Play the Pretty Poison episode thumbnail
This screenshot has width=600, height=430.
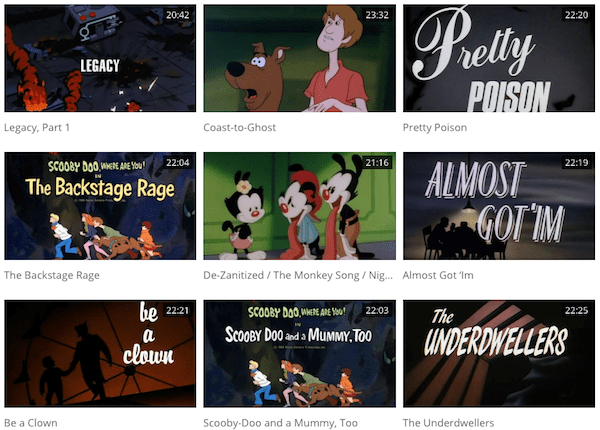click(x=499, y=58)
